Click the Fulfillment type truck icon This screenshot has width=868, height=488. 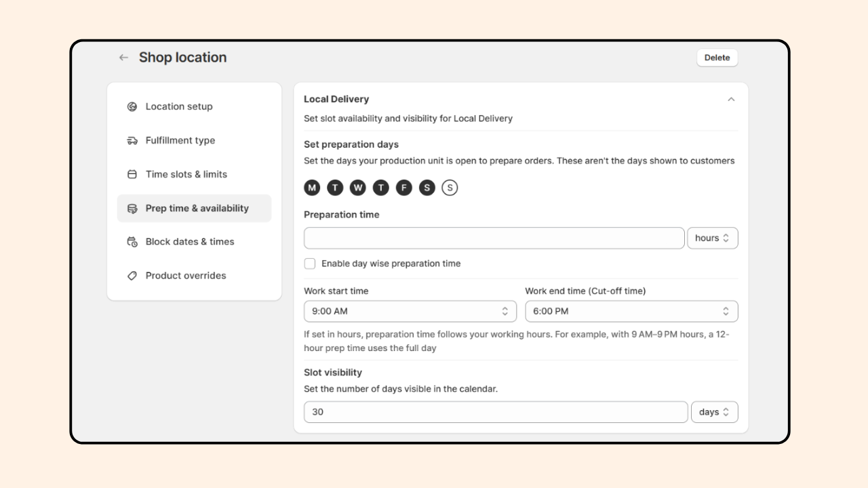[132, 140]
